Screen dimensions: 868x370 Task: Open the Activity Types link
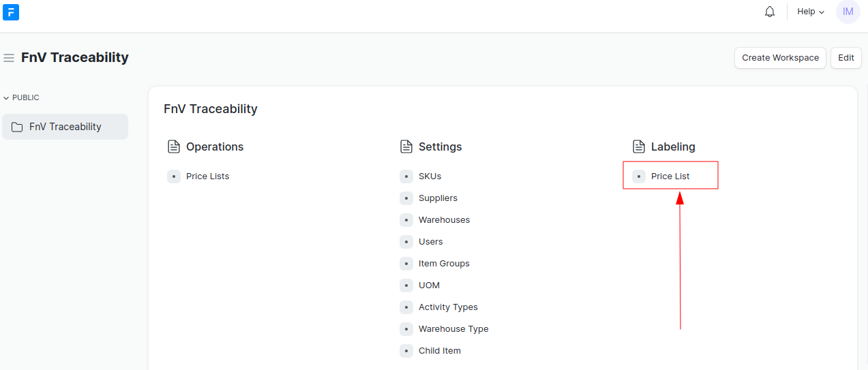448,307
